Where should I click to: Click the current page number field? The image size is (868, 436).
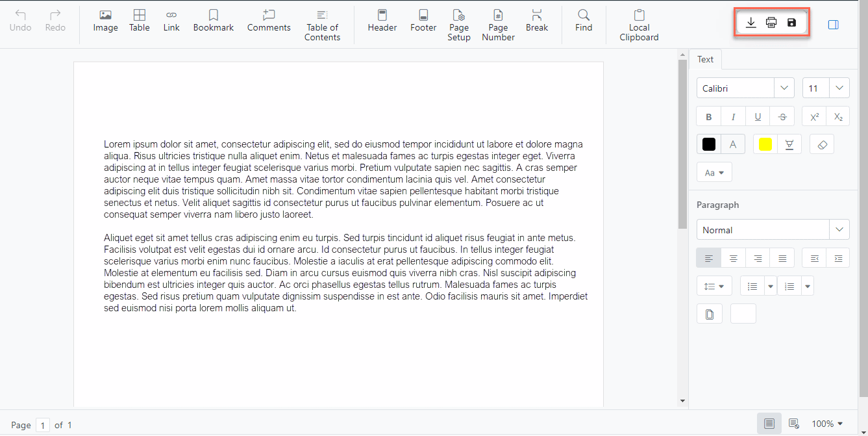click(43, 425)
